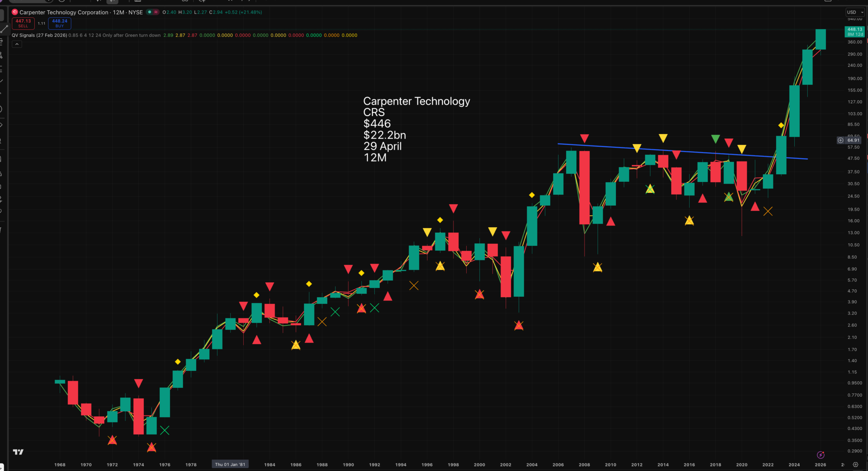Click the Thu 01 Jan '81 date label

pyautogui.click(x=230, y=465)
